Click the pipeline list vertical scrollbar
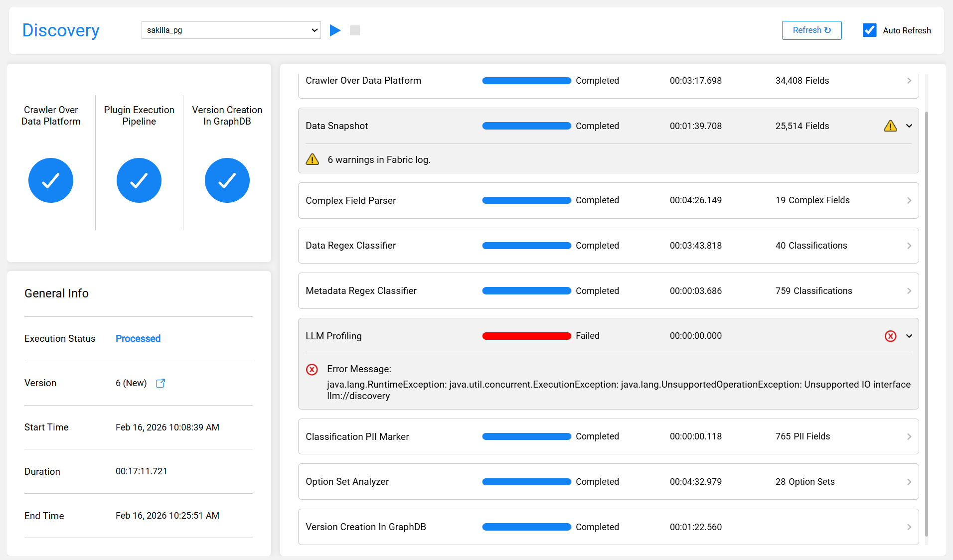The height and width of the screenshot is (560, 953). click(927, 324)
